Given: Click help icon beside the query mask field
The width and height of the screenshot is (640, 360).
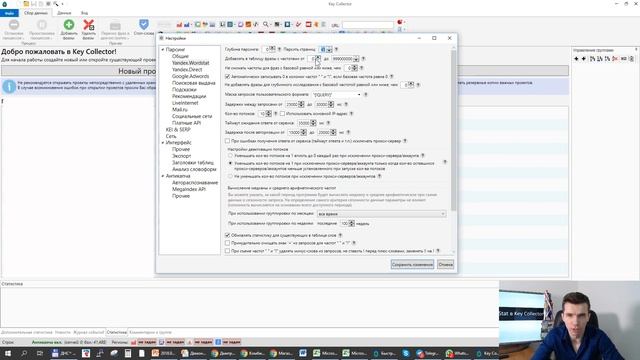Looking at the screenshot, I should tap(366, 95).
